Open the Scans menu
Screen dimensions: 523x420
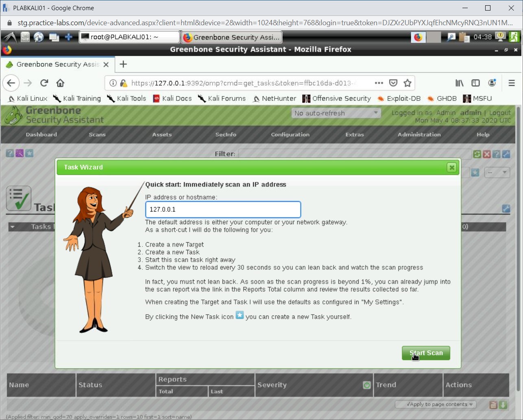(97, 135)
